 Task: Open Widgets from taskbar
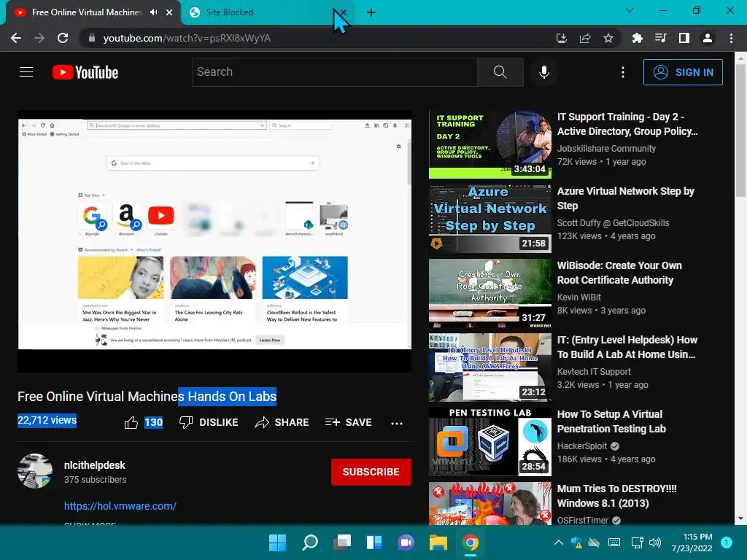[x=374, y=542]
